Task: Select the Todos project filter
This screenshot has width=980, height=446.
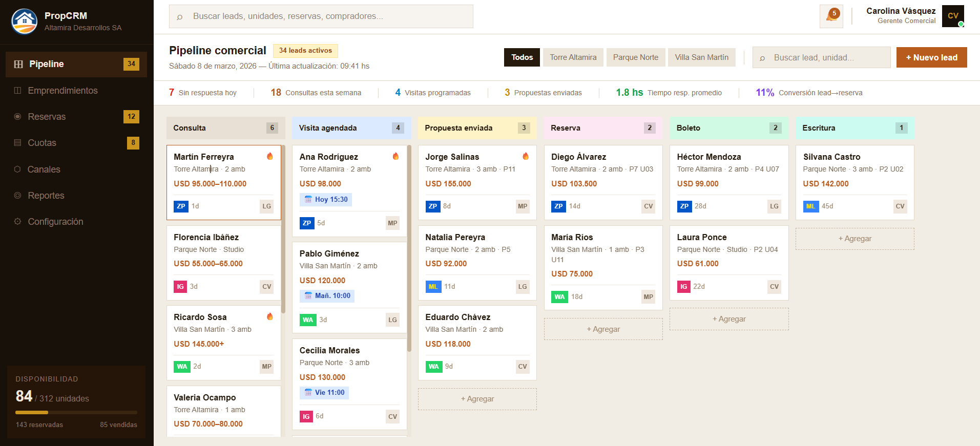Action: (522, 57)
